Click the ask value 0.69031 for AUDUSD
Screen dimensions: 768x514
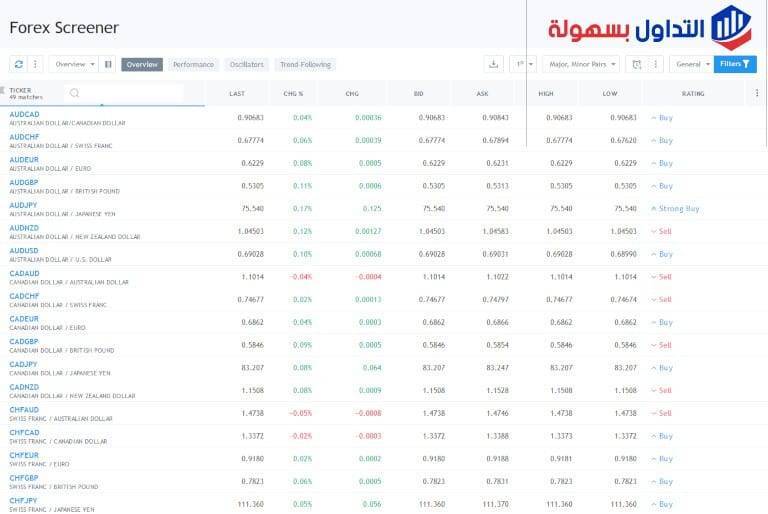[495, 254]
